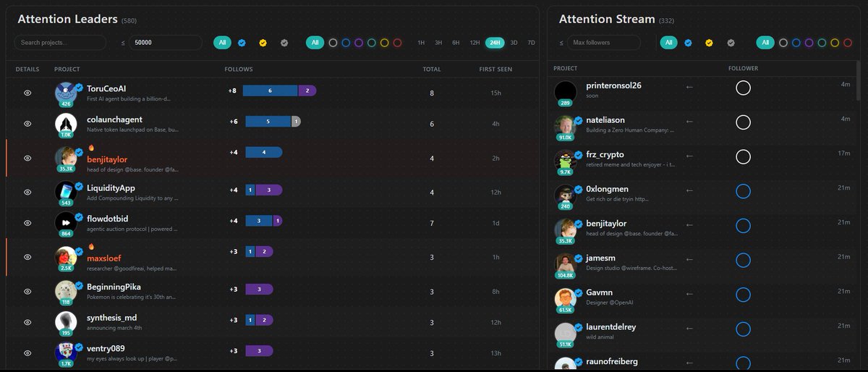Select the 3H time range

pos(438,43)
